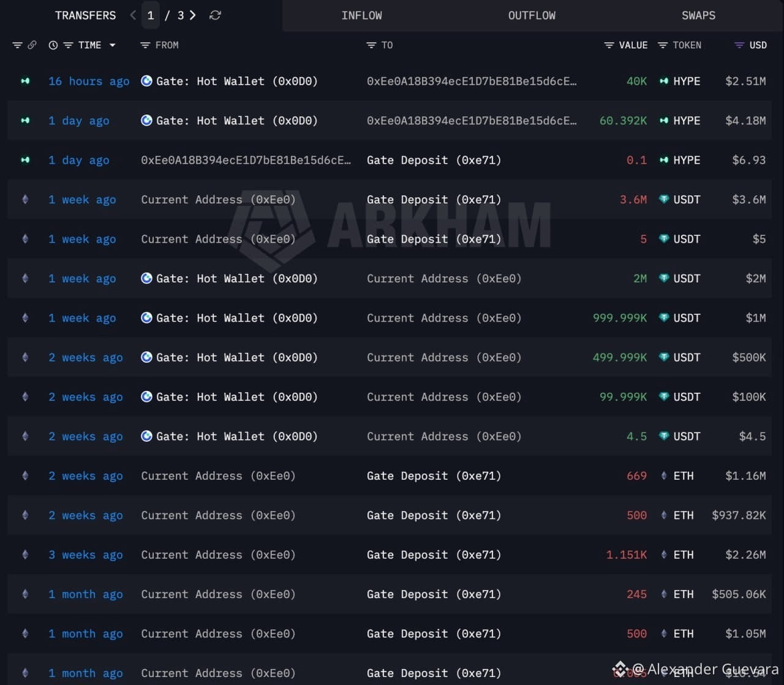Open the USD column filter
The width and height of the screenshot is (784, 685).
point(739,45)
